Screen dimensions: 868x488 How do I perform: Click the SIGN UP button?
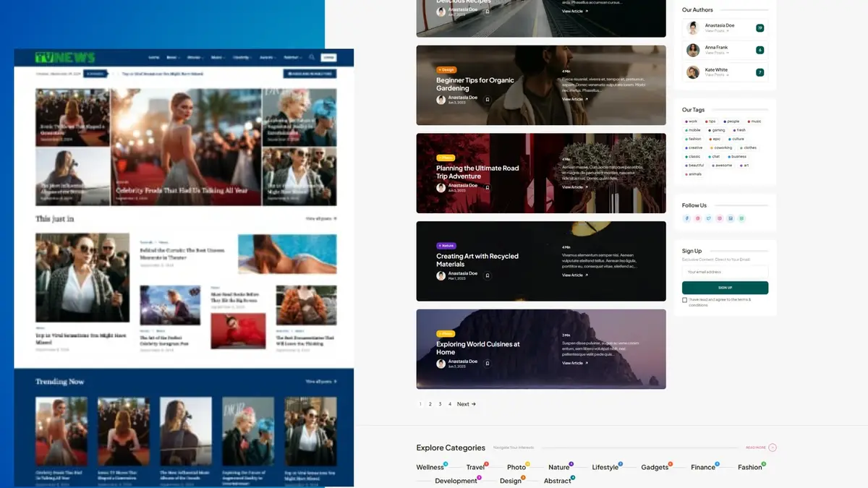[725, 288]
